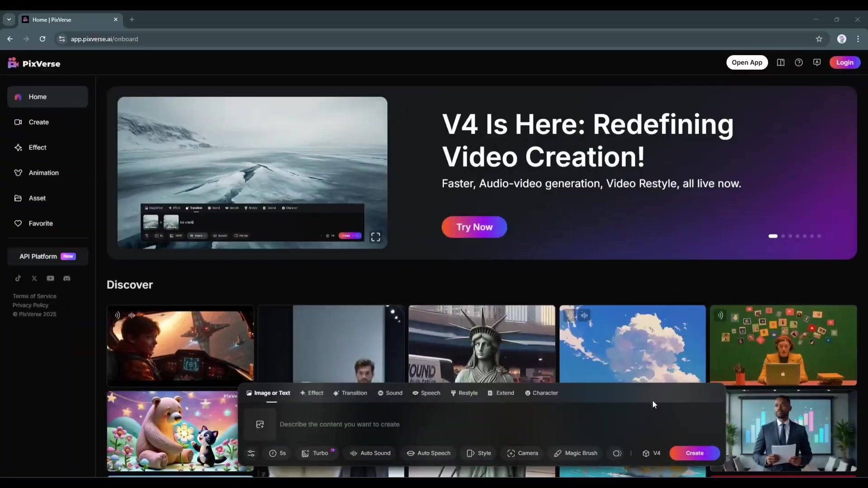Open the Style selector in the creation bar
Viewport: 868px width, 488px height.
point(478,453)
